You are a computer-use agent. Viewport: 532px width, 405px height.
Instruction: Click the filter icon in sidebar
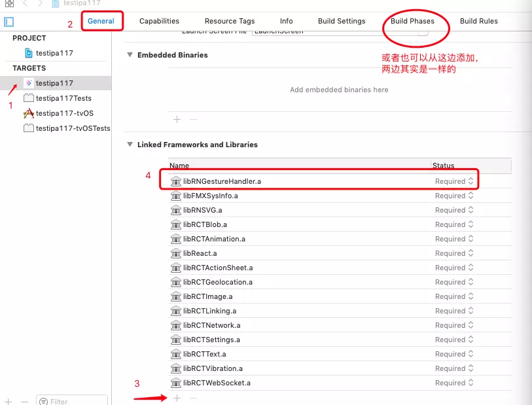pyautogui.click(x=43, y=402)
